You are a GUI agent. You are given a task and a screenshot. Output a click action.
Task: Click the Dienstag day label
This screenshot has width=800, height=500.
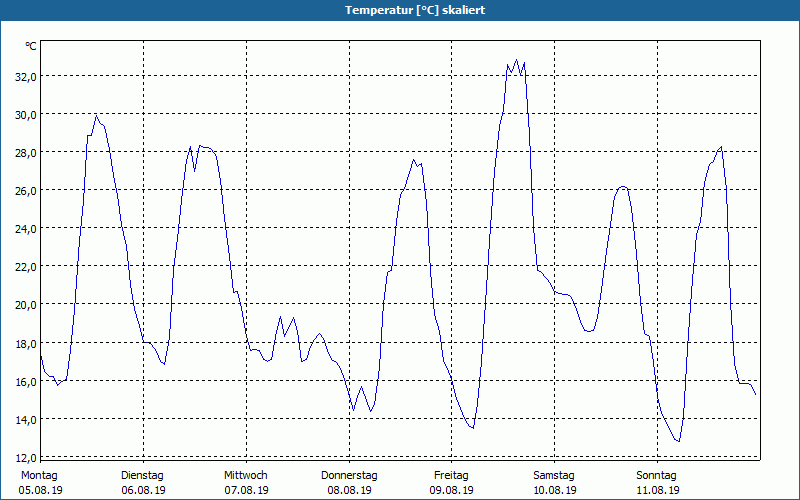click(142, 476)
